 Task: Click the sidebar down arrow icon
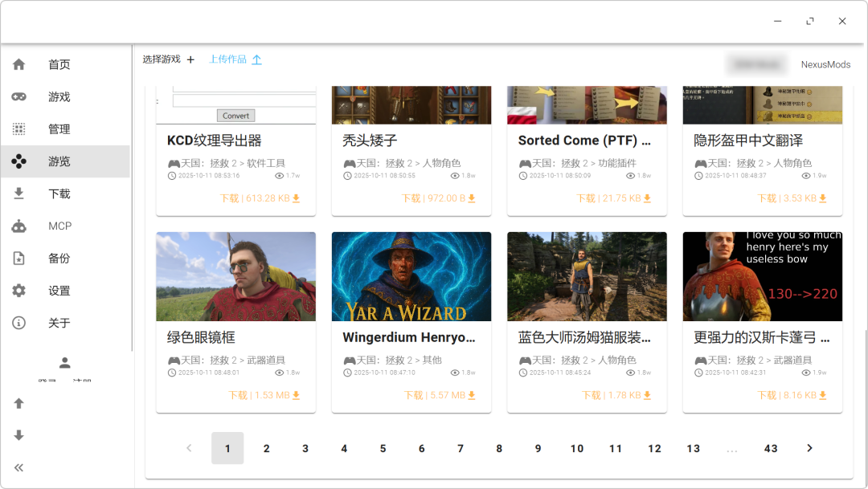18,435
